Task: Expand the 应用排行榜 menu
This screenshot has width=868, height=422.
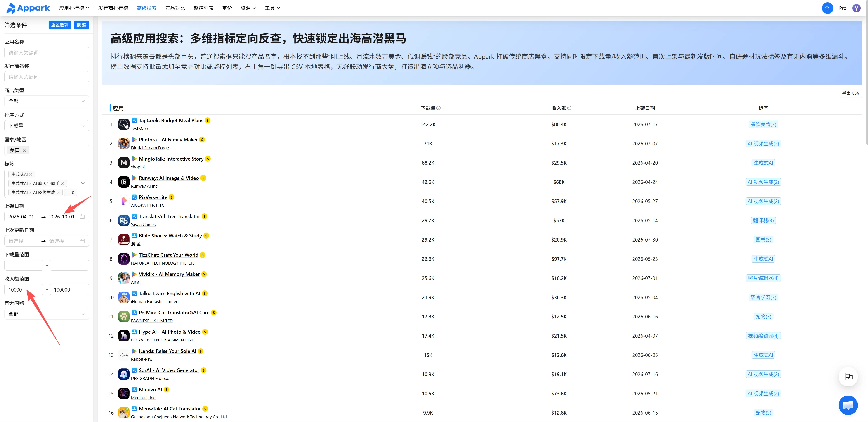Action: (74, 8)
